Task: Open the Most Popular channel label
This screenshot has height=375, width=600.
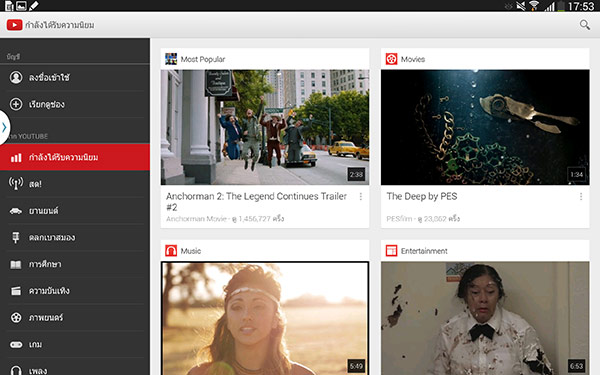Action: click(x=202, y=59)
